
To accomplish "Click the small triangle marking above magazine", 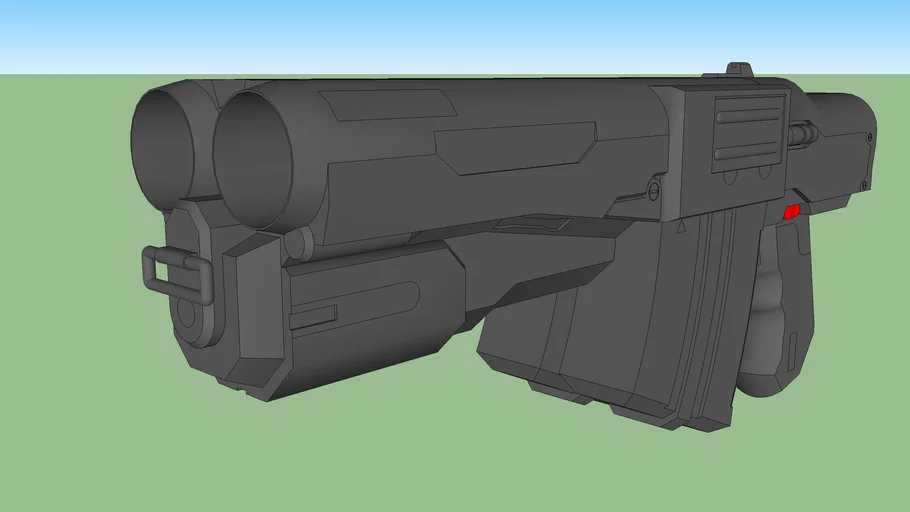I will (x=682, y=228).
